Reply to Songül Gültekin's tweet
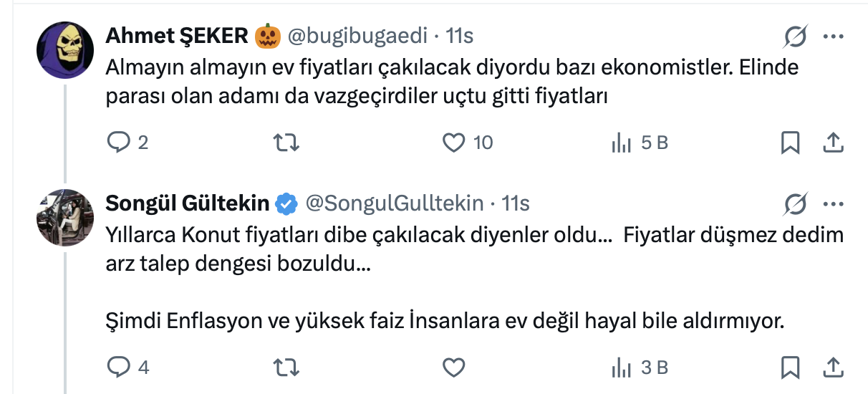The height and width of the screenshot is (394, 868). click(117, 368)
